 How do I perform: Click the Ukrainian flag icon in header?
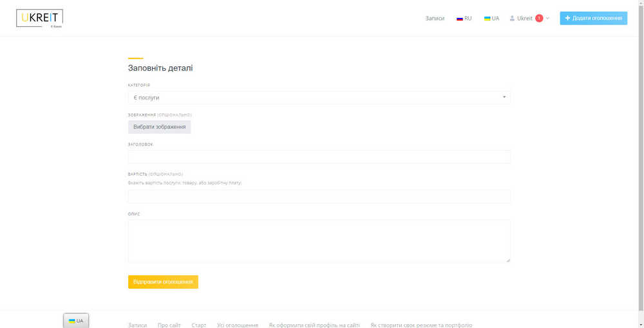click(x=488, y=19)
